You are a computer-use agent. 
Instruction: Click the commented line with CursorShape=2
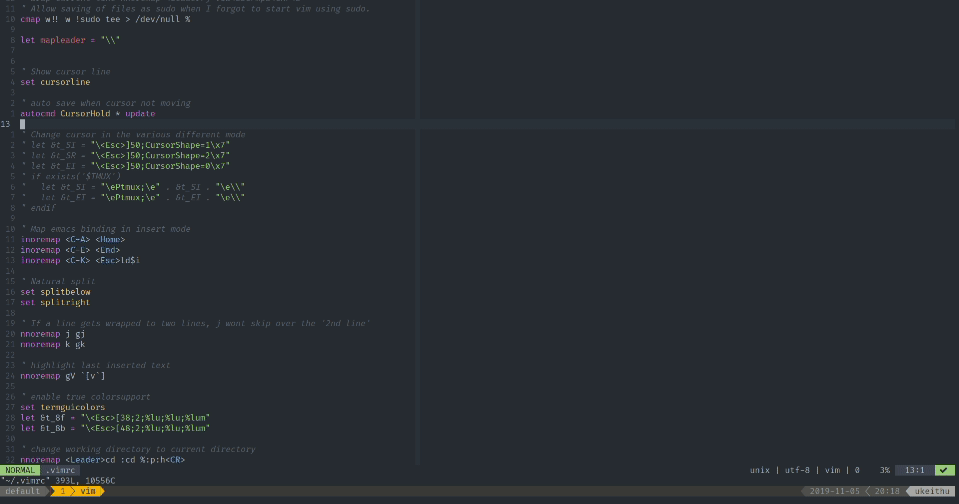pos(125,155)
